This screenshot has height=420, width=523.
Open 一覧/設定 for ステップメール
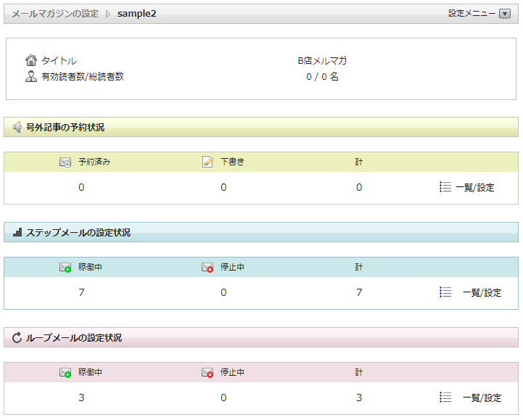tap(482, 293)
